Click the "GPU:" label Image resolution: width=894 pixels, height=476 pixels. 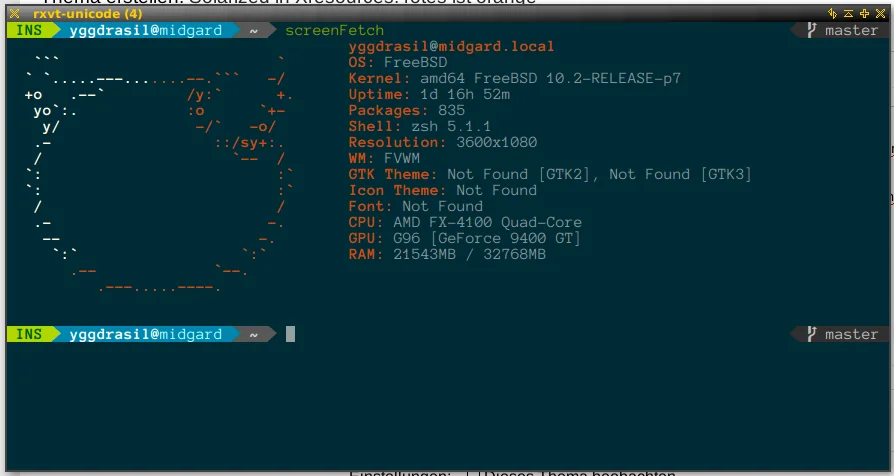pos(366,238)
